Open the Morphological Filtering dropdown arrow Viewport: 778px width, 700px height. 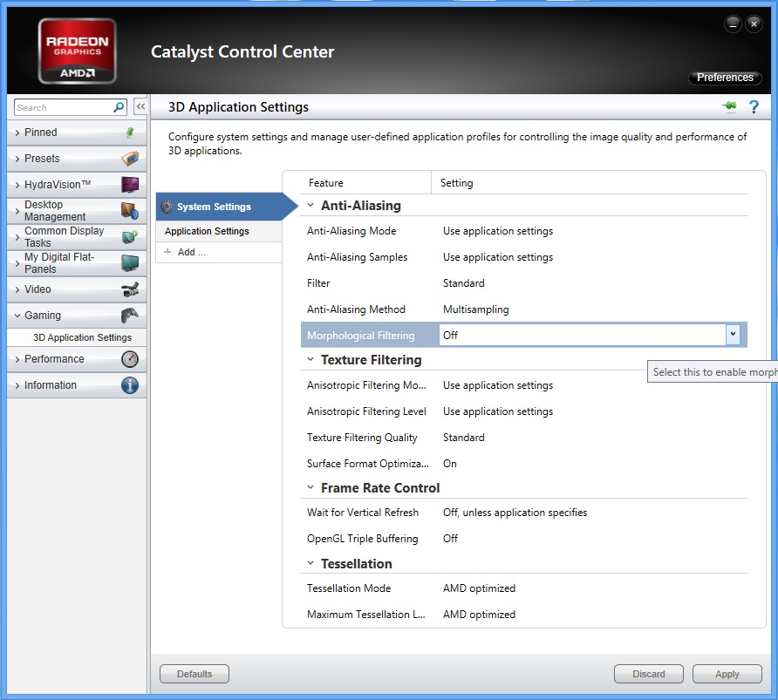coord(733,335)
